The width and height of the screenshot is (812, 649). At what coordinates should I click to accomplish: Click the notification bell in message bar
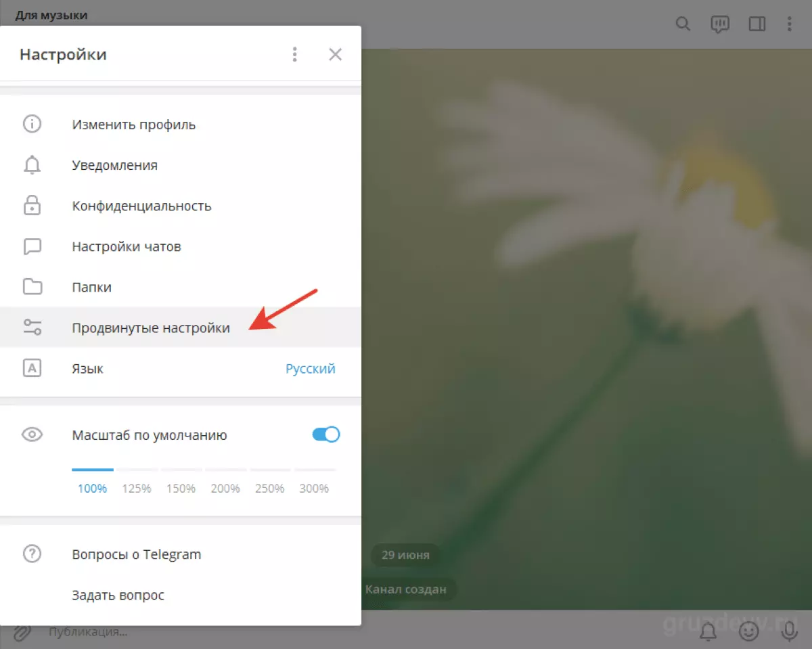(x=708, y=632)
